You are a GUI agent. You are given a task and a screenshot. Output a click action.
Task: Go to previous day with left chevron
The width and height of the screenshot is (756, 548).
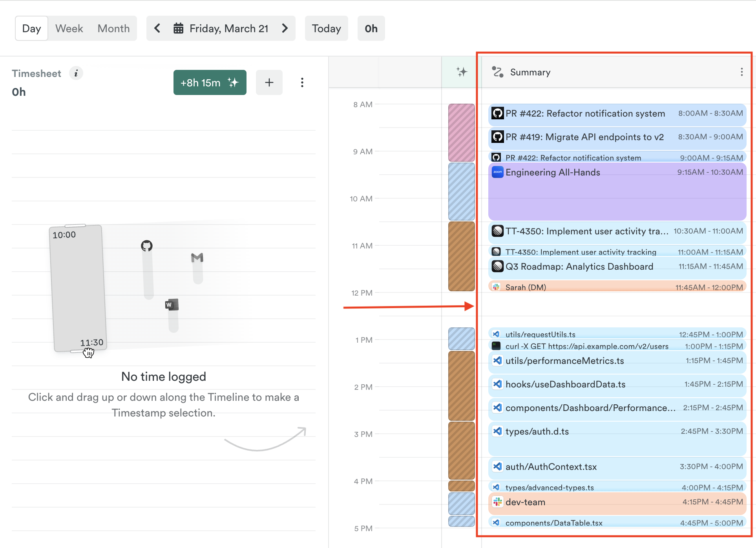157,28
